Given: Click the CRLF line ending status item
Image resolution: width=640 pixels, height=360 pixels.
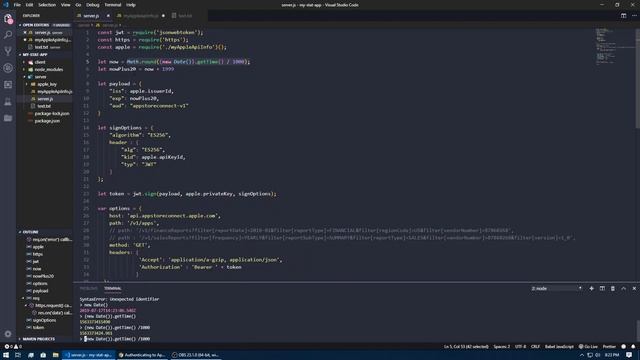Looking at the screenshot, I should click(535, 347).
